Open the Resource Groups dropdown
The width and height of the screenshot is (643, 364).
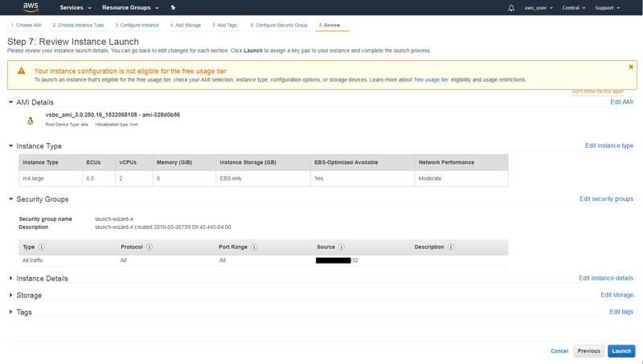pos(130,8)
